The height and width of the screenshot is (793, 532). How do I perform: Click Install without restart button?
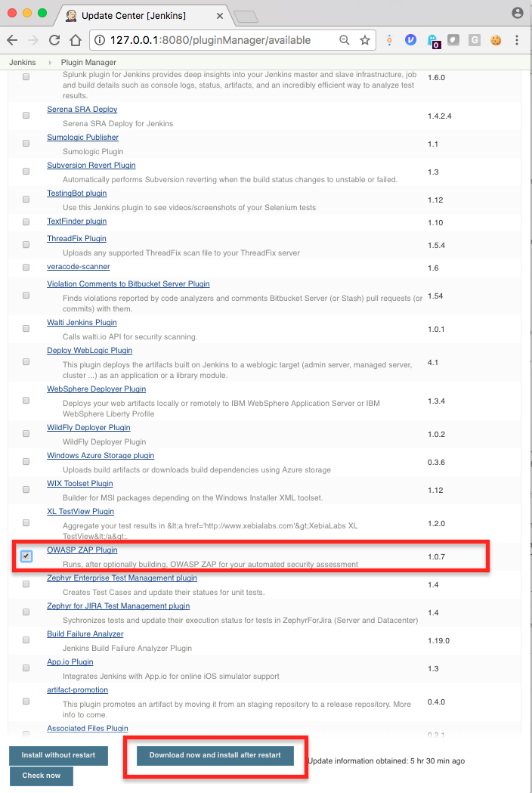pos(58,755)
